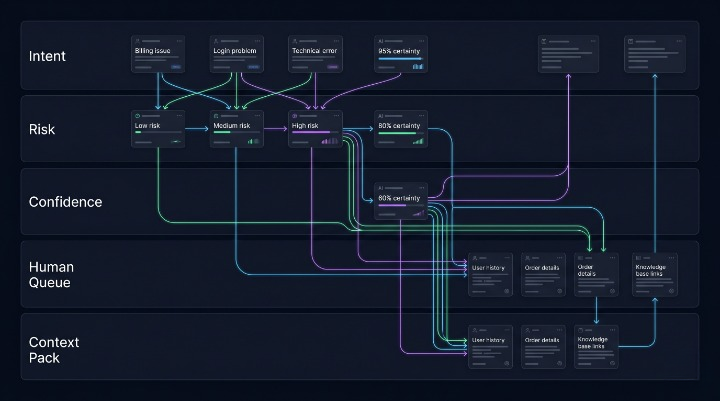Click the 'Low risk' card title

(147, 125)
